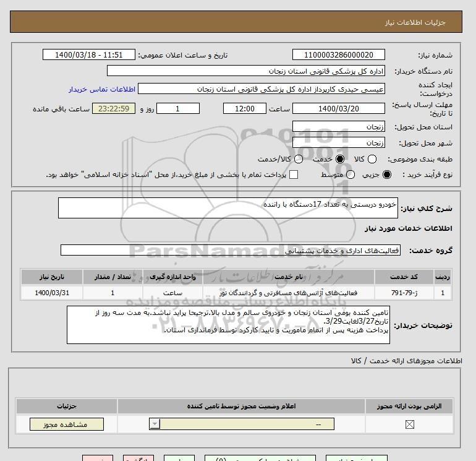476x461 pixels.
Task: Choose the جزیی purchase type option
Action: (x=387, y=174)
